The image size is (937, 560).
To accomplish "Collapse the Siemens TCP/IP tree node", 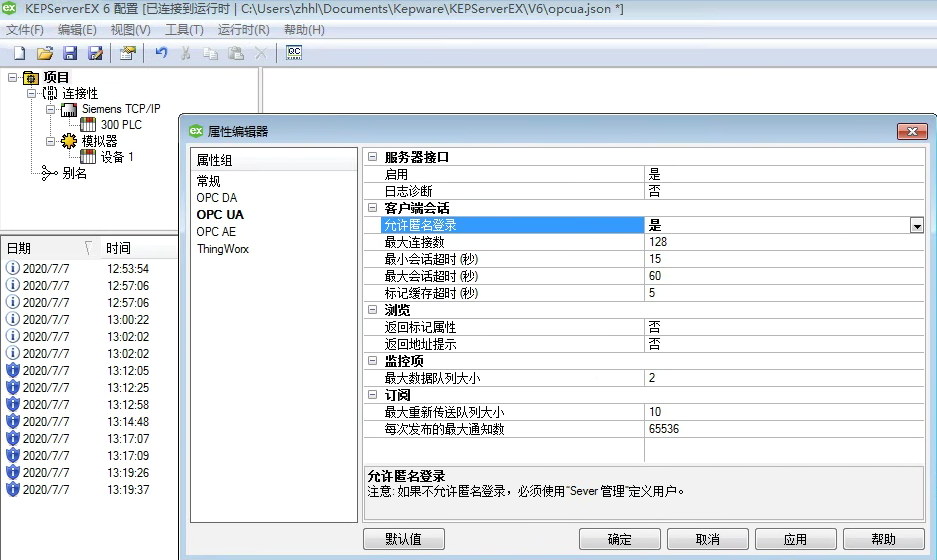I will (x=50, y=109).
